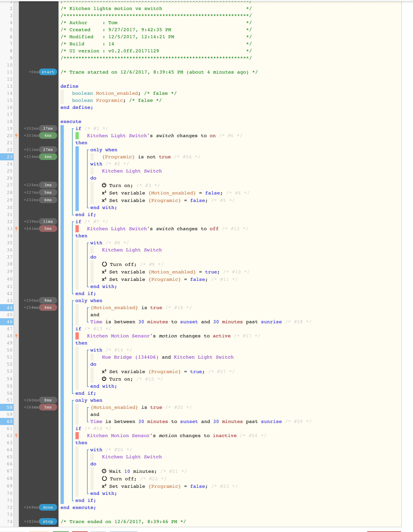Click 'boolean Programic' variable definition
Screen dimensions: 413x532
[99, 100]
